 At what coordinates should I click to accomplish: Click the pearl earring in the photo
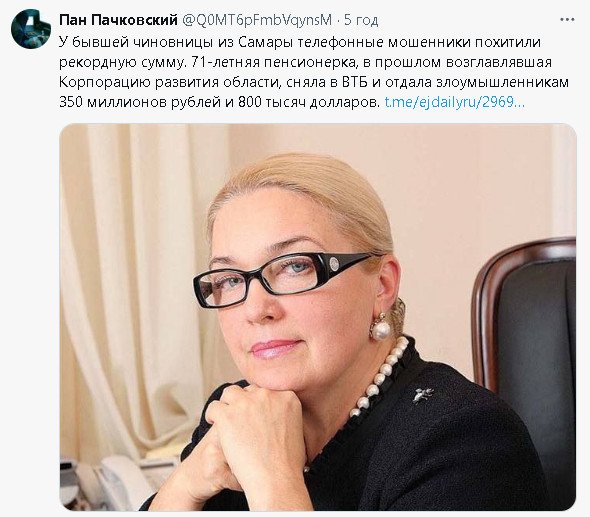[x=380, y=327]
